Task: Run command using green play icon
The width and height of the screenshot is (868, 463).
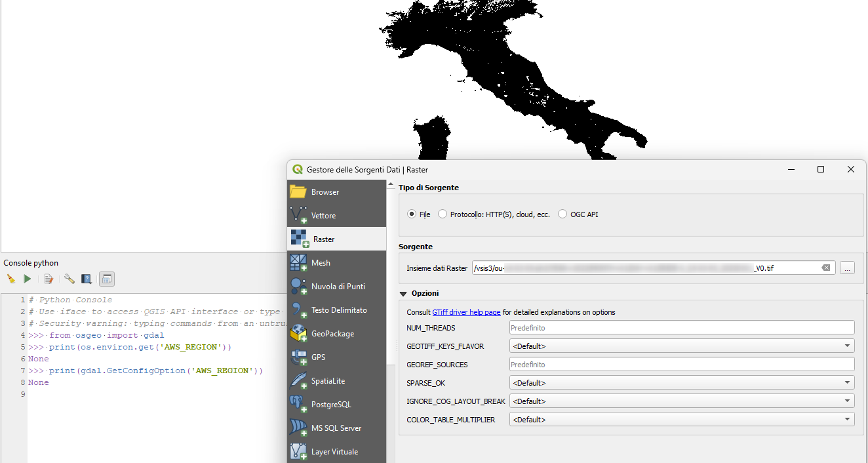Action: click(28, 279)
